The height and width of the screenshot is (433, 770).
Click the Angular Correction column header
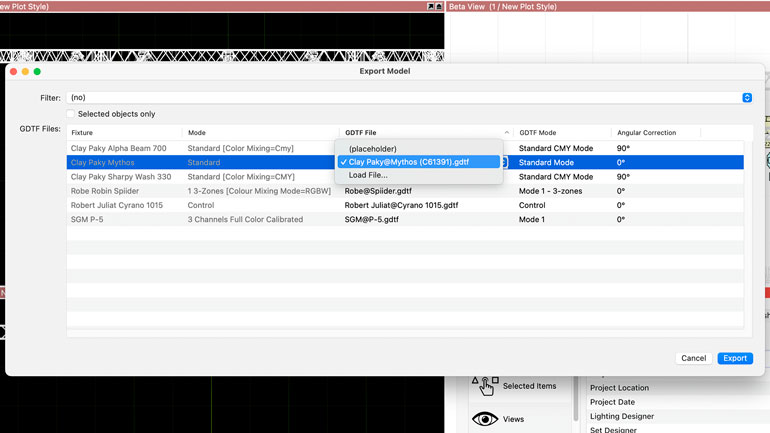(646, 133)
